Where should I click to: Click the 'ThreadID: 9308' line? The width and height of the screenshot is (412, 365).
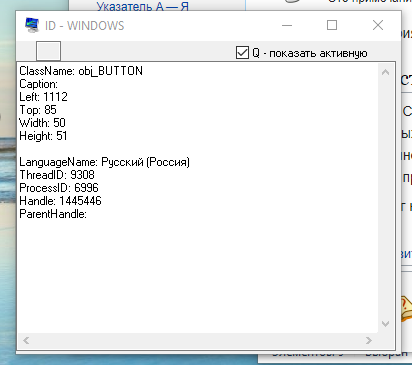click(x=57, y=175)
